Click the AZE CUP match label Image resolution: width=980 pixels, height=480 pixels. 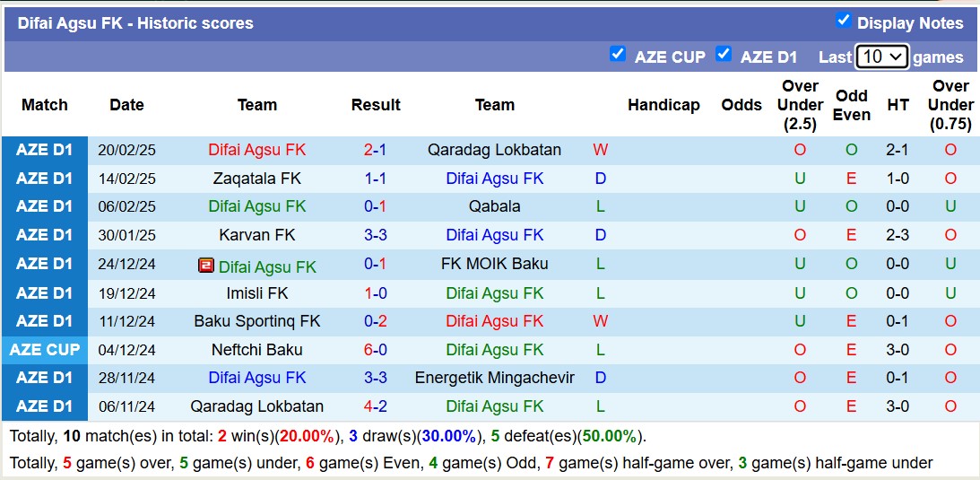(x=45, y=350)
